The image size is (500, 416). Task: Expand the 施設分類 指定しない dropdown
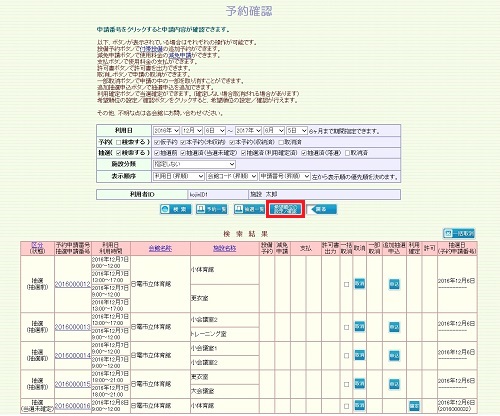(194, 164)
